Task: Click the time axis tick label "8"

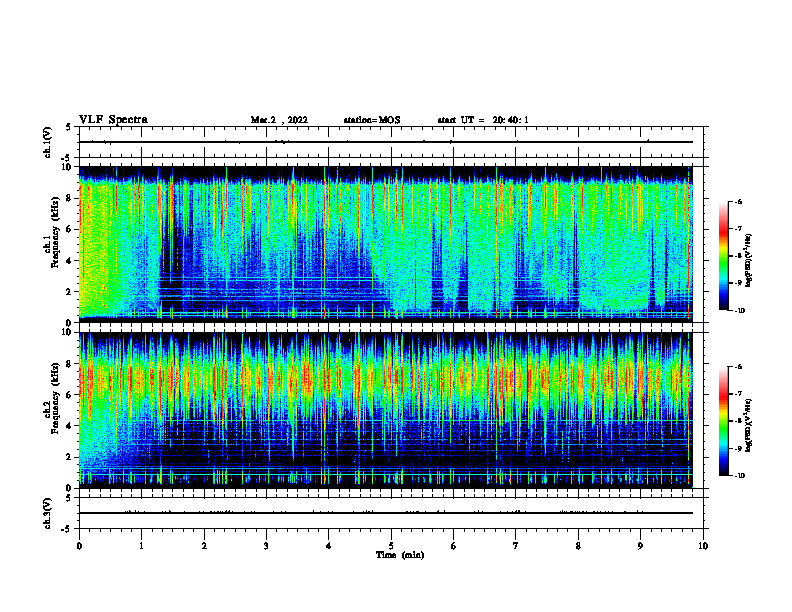Action: pyautogui.click(x=578, y=546)
